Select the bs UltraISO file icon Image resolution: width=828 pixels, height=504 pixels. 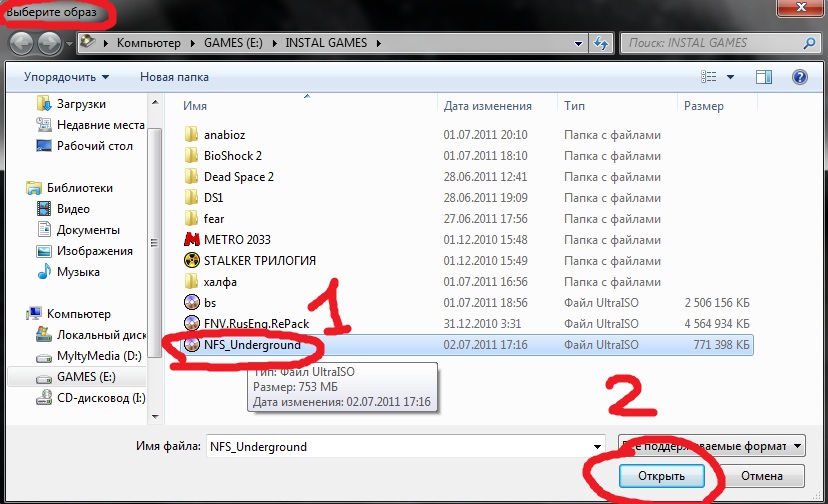point(191,303)
